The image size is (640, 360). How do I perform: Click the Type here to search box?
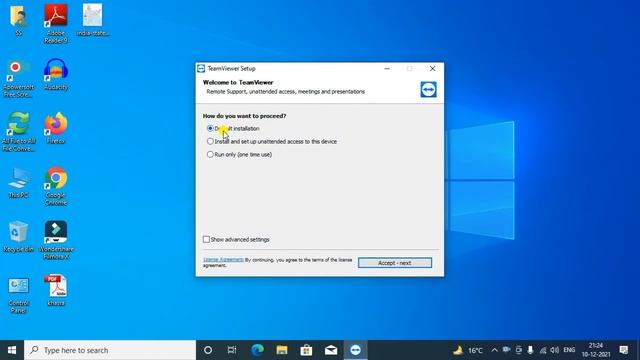(110, 350)
